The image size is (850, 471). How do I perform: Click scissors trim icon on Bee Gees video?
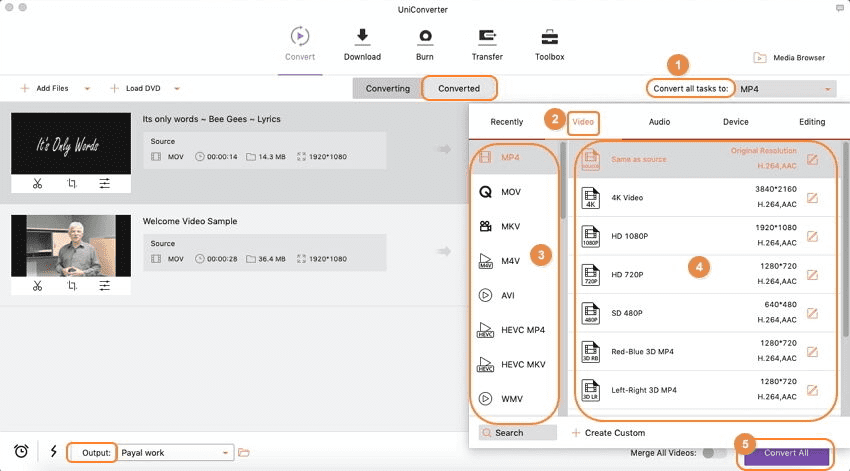[37, 183]
